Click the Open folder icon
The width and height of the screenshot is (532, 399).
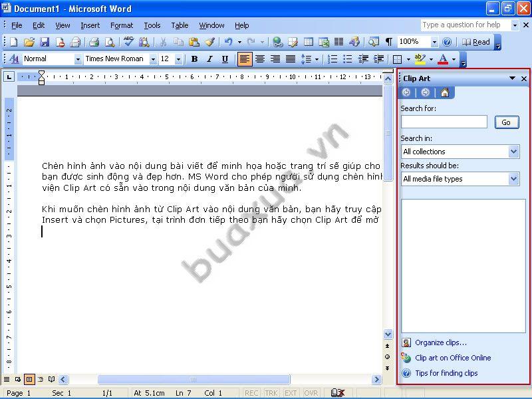click(29, 42)
